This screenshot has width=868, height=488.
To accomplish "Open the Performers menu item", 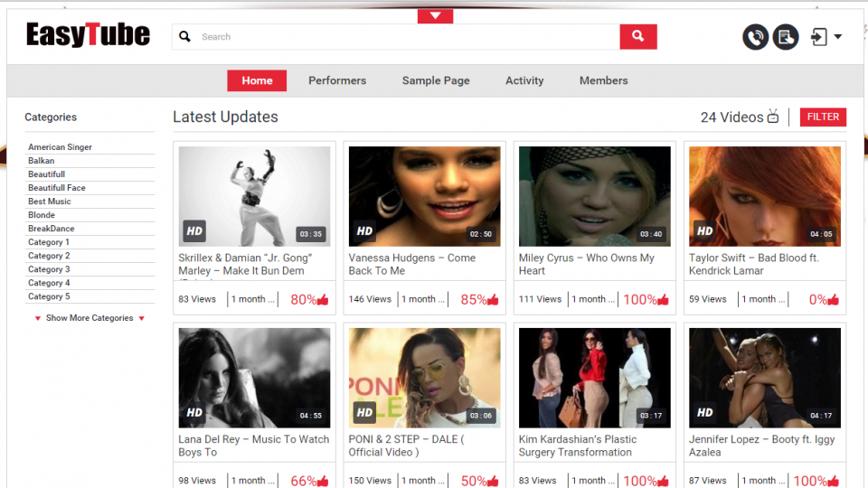I will 337,80.
